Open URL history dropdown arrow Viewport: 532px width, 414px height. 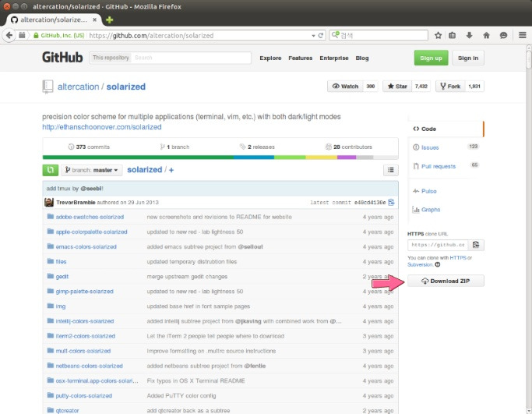[x=313, y=35]
